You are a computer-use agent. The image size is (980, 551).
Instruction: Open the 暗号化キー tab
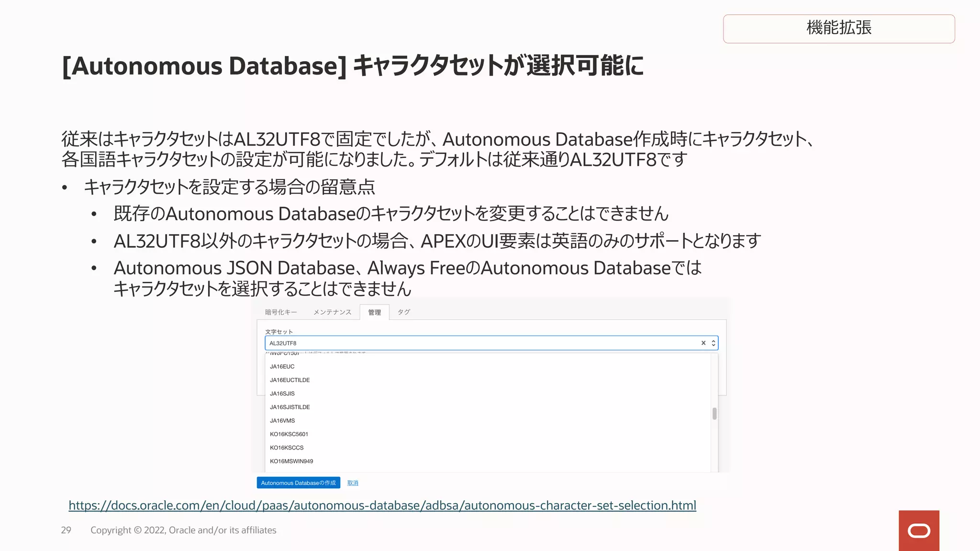coord(281,312)
